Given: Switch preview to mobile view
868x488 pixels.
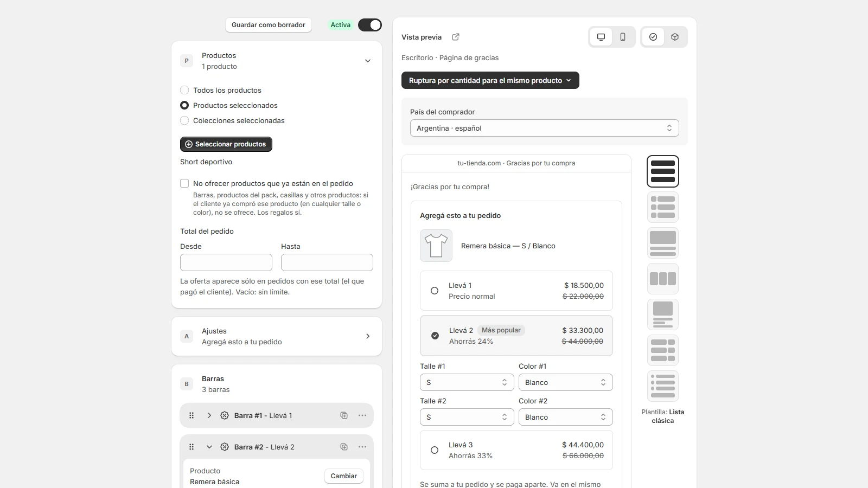Looking at the screenshot, I should click(623, 37).
